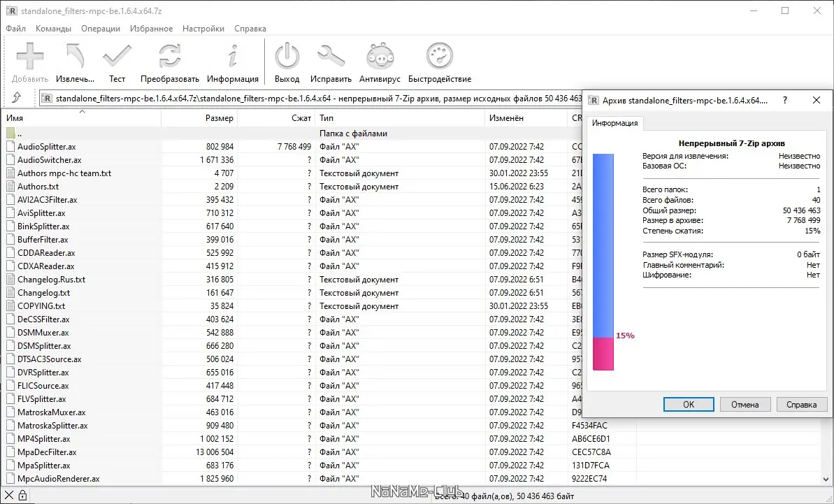This screenshot has height=504, width=834.
Task: Go up one folder with arrow icon
Action: click(x=17, y=97)
